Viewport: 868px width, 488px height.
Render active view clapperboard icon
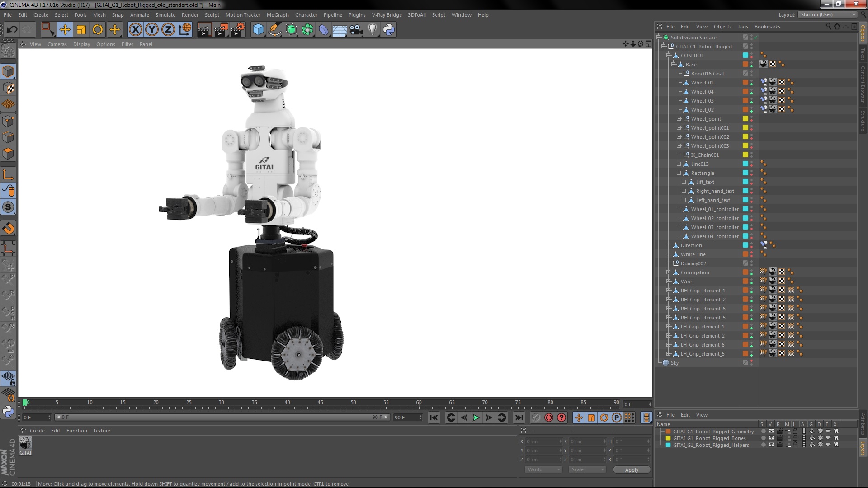tap(204, 30)
